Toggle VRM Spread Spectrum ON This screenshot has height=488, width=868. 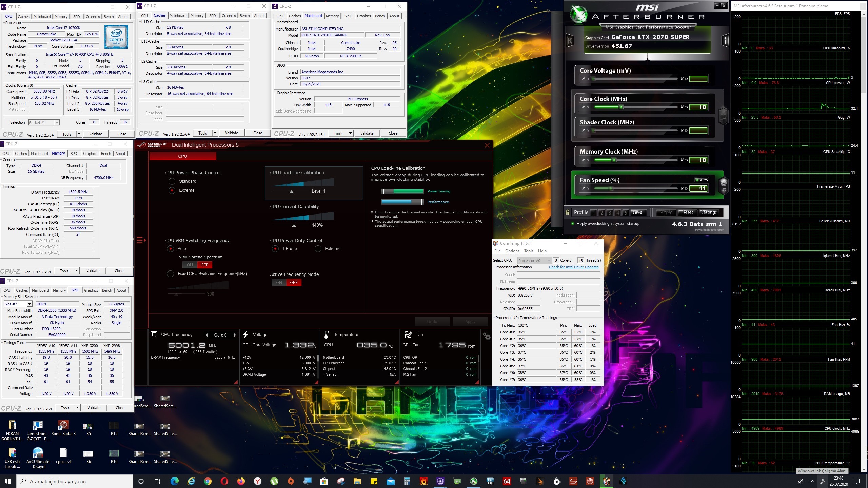tap(190, 265)
